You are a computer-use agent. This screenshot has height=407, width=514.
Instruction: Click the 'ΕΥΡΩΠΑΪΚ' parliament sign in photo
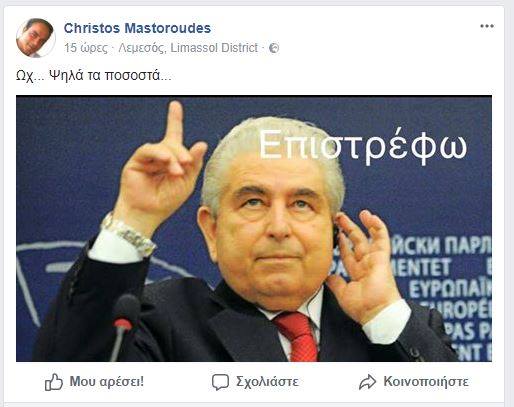click(x=450, y=290)
